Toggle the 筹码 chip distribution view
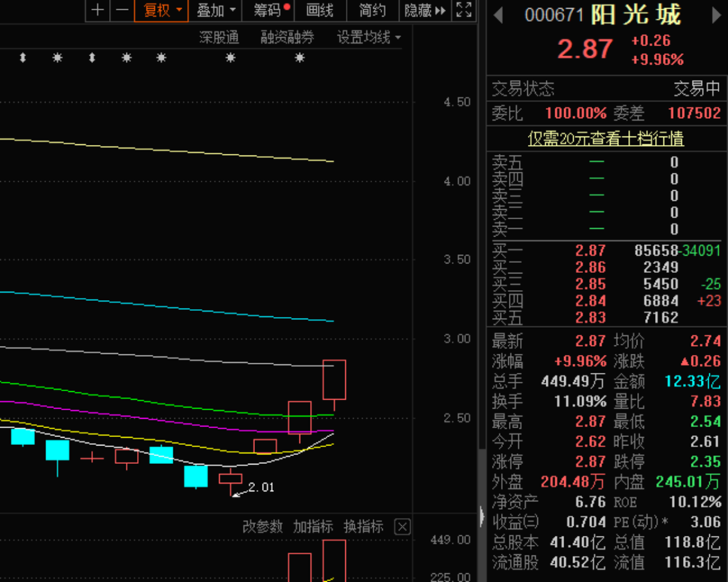Image resolution: width=728 pixels, height=582 pixels. pos(267,10)
